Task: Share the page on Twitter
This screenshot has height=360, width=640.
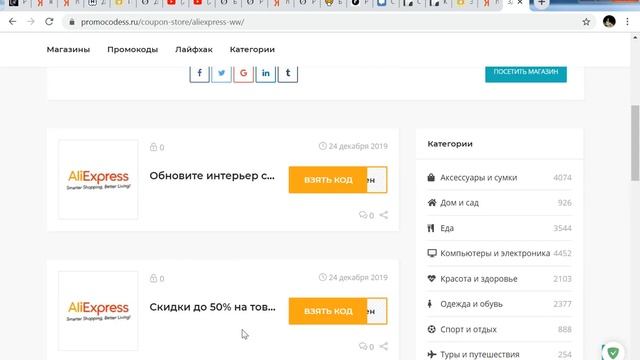Action: (222, 73)
